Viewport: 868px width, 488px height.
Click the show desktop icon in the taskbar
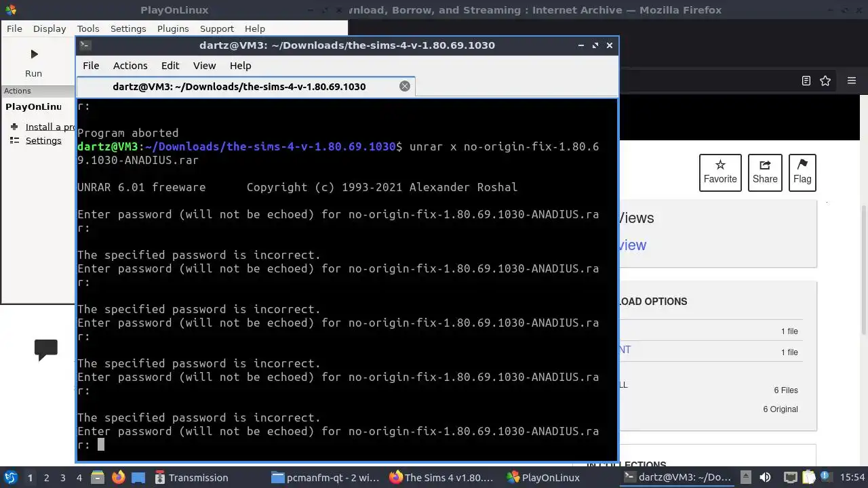pos(138,478)
